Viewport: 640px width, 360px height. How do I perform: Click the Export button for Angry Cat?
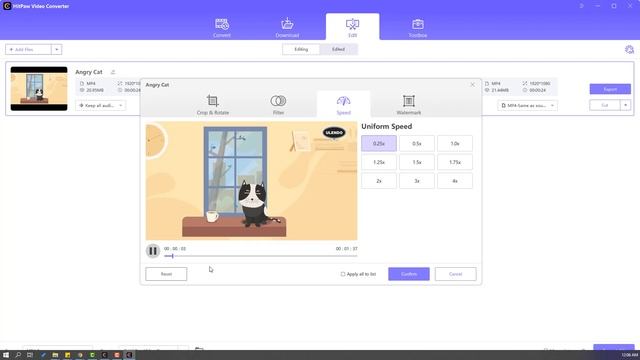point(610,89)
